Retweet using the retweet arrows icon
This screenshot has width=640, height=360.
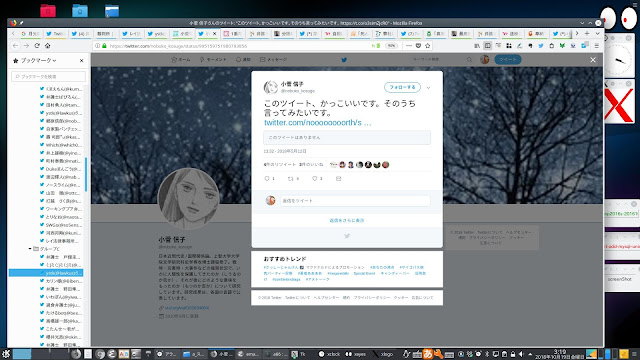[291, 178]
